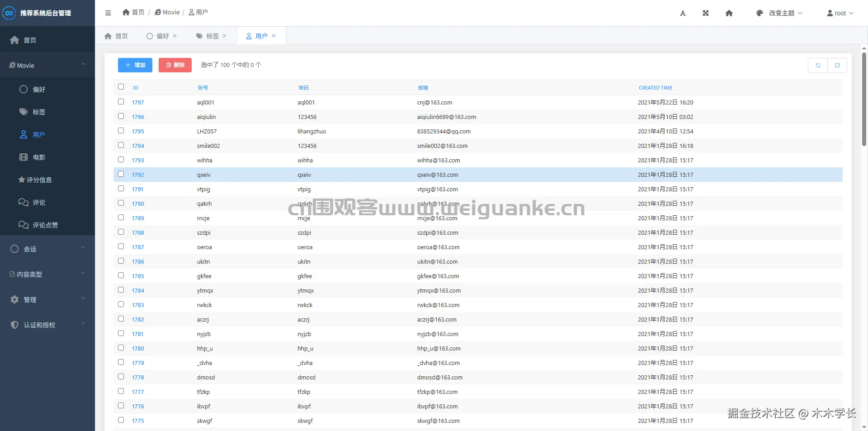The height and width of the screenshot is (431, 868).
Task: Collapse the Movie sidebar section
Action: point(47,65)
